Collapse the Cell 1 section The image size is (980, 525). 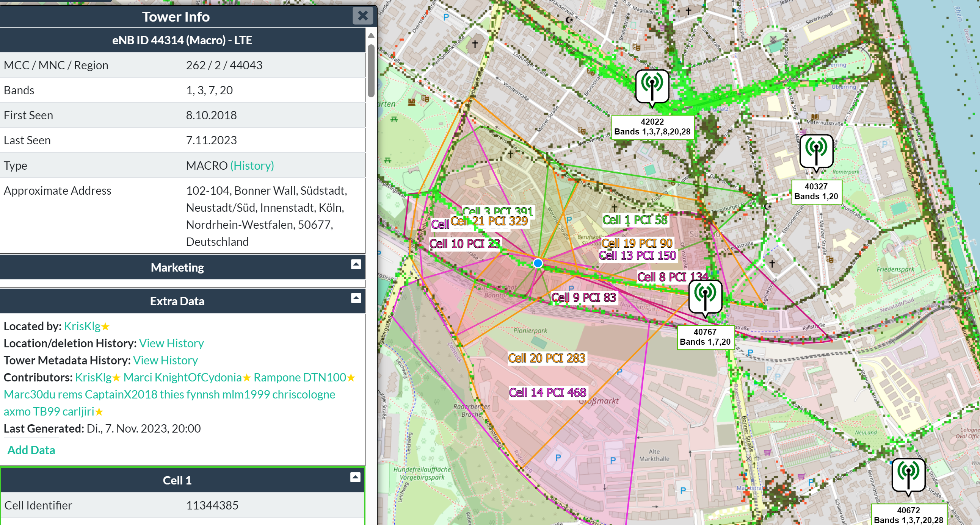pyautogui.click(x=355, y=477)
